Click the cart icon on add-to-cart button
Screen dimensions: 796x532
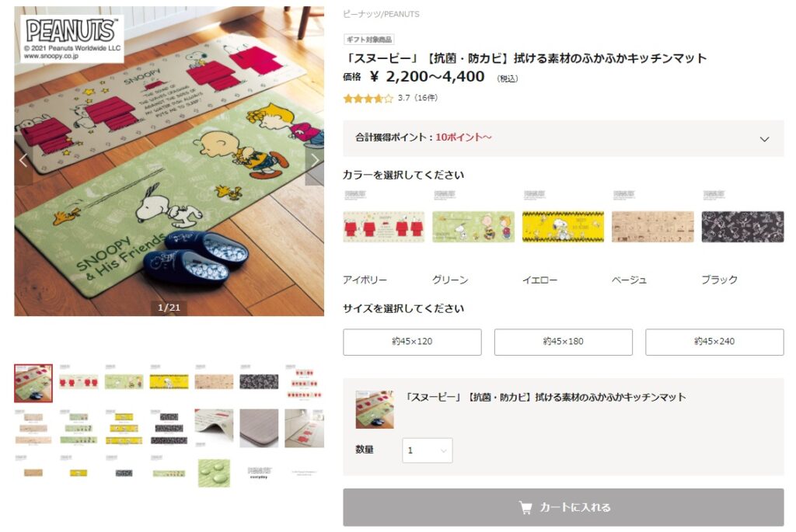tap(525, 507)
